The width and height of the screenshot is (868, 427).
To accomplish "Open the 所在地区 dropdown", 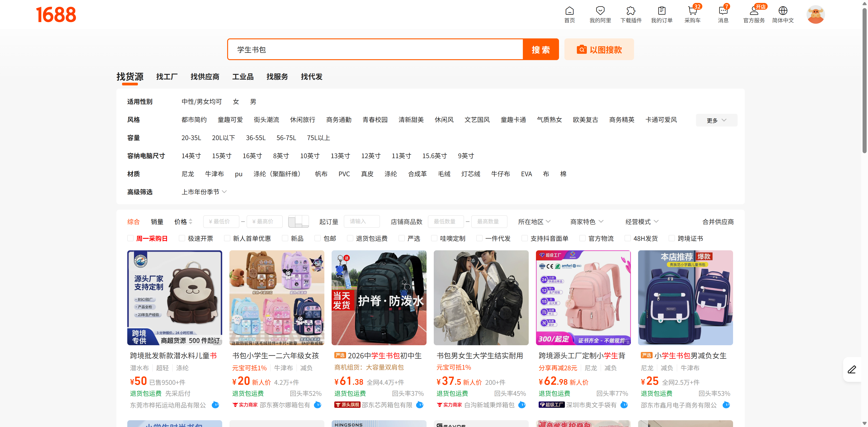I will click(x=534, y=222).
